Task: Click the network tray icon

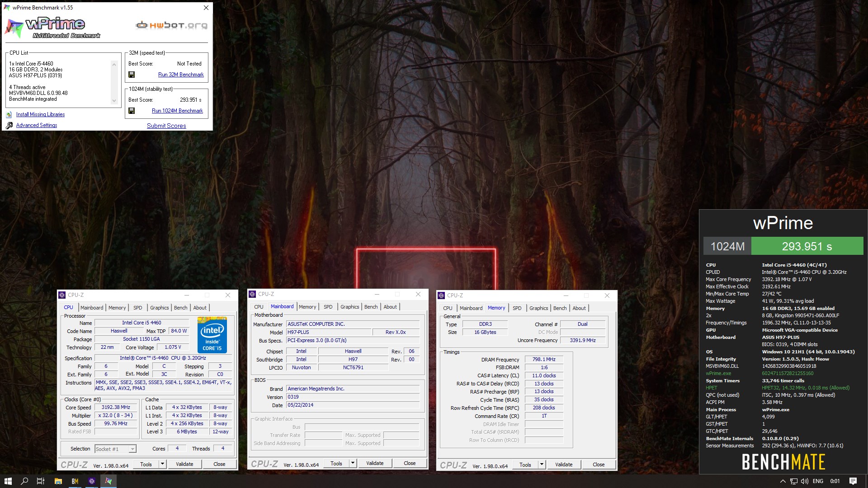Action: pyautogui.click(x=794, y=481)
